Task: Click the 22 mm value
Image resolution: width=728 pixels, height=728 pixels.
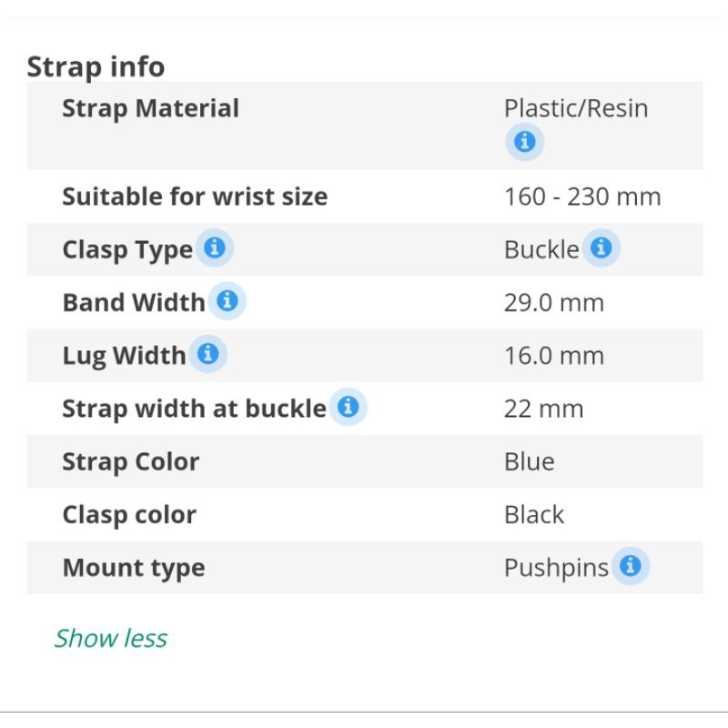Action: pyautogui.click(x=543, y=409)
